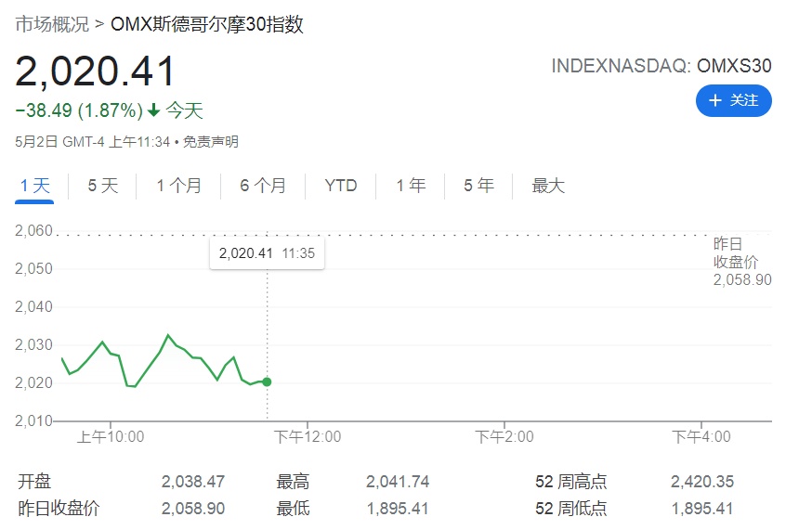Switch to the 1 个月 tab
The height and width of the screenshot is (530, 812).
pyautogui.click(x=178, y=186)
